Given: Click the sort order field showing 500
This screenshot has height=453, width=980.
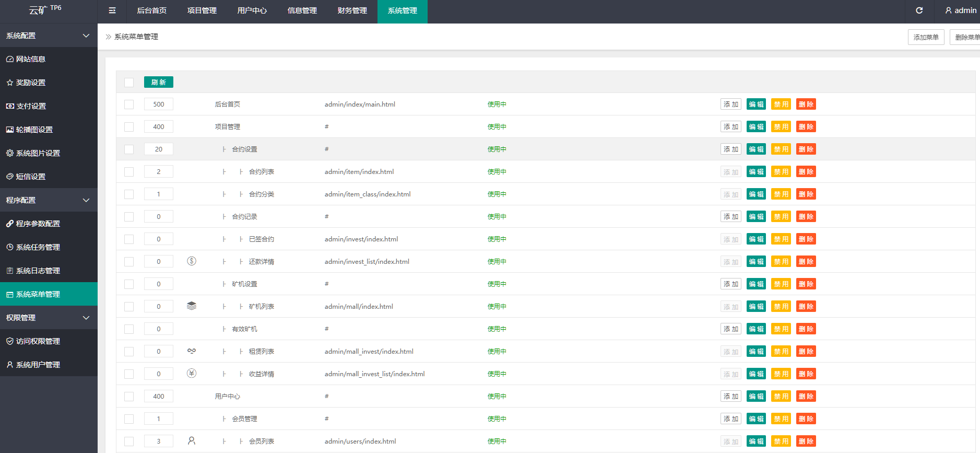Looking at the screenshot, I should pos(159,104).
